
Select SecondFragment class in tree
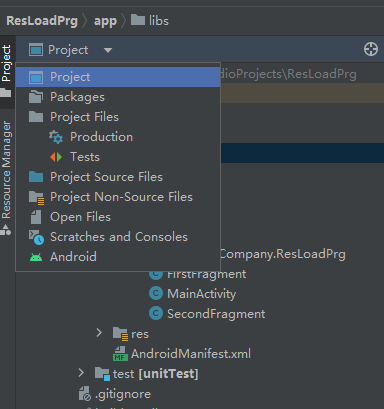click(216, 314)
